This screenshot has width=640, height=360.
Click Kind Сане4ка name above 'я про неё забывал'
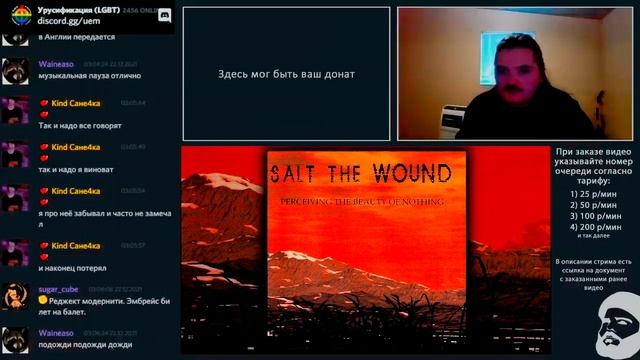coord(76,191)
